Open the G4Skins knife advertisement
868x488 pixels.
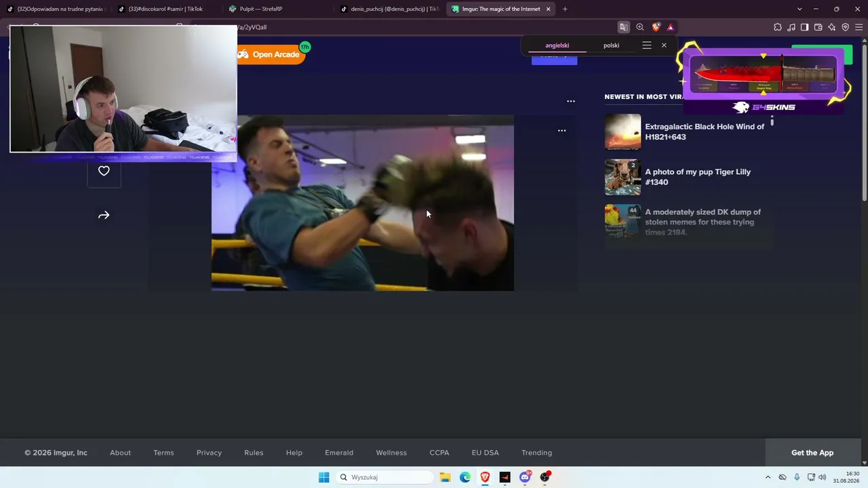(x=764, y=79)
